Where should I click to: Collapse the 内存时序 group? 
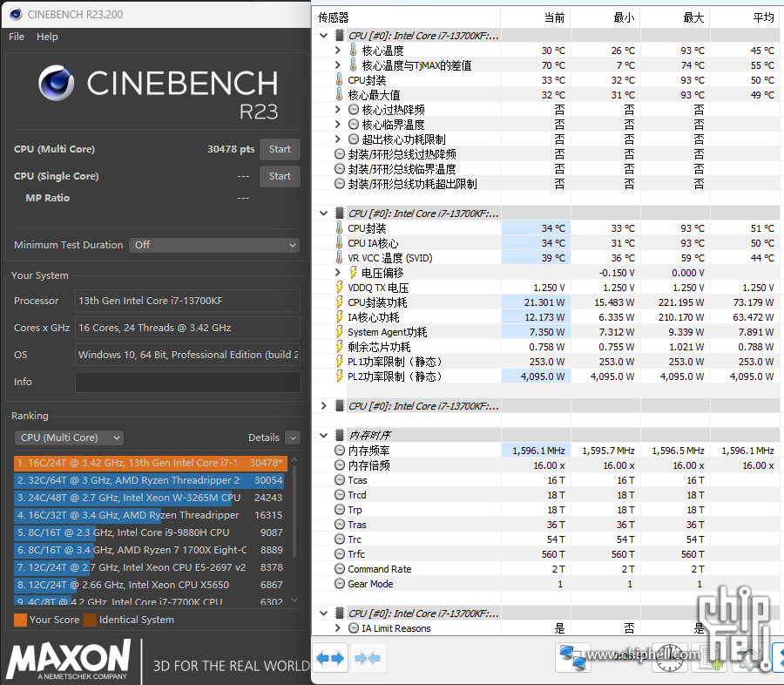coord(323,436)
